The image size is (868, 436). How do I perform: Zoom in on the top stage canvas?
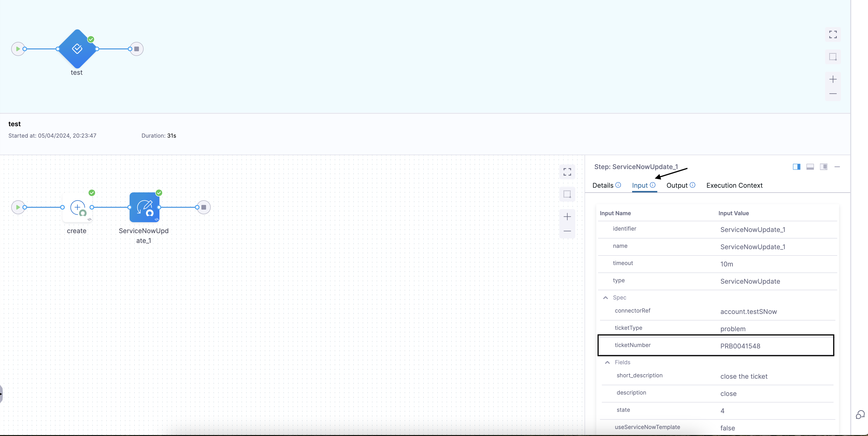click(x=833, y=79)
